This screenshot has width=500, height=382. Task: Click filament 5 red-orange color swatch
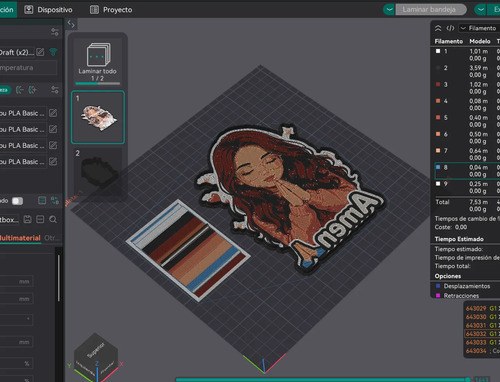[438, 117]
